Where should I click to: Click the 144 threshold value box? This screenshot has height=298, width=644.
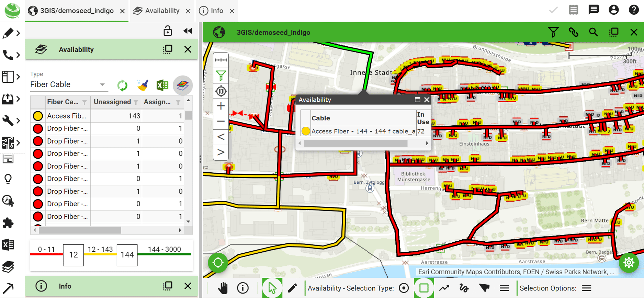point(127,255)
